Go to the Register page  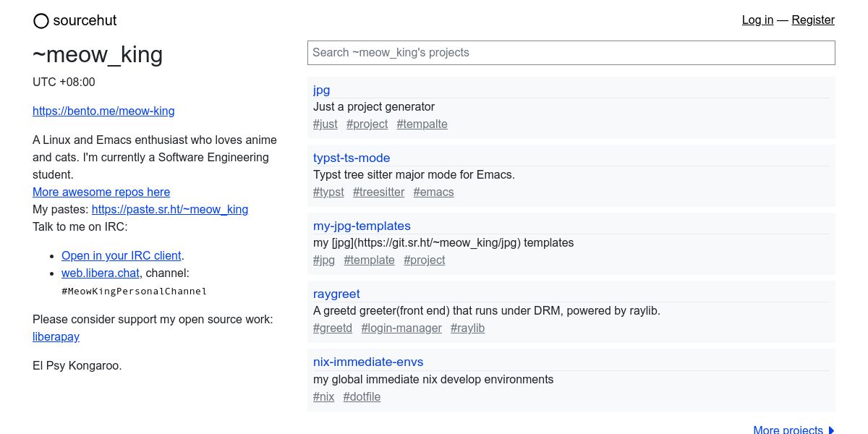[813, 20]
